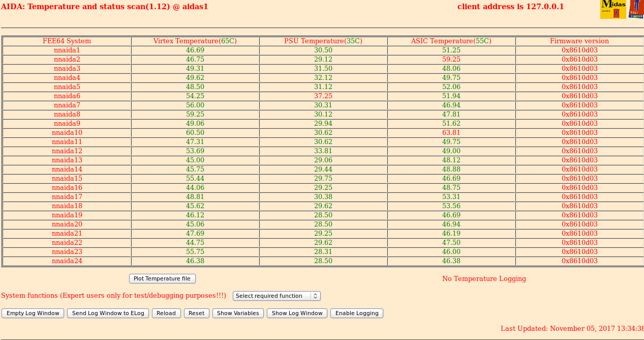Image resolution: width=644 pixels, height=340 pixels.
Task: Click nnaida10's high ASIC temperature 63.81
Action: pyautogui.click(x=451, y=132)
